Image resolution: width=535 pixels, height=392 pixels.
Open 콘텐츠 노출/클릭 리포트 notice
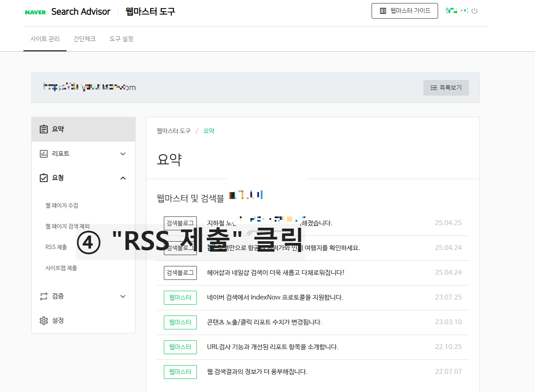coord(265,322)
